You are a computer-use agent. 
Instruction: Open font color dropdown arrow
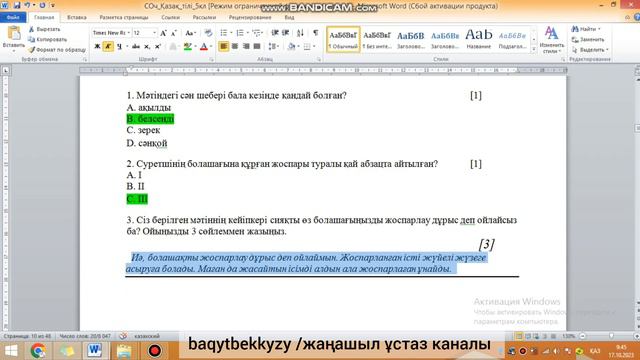click(x=211, y=47)
